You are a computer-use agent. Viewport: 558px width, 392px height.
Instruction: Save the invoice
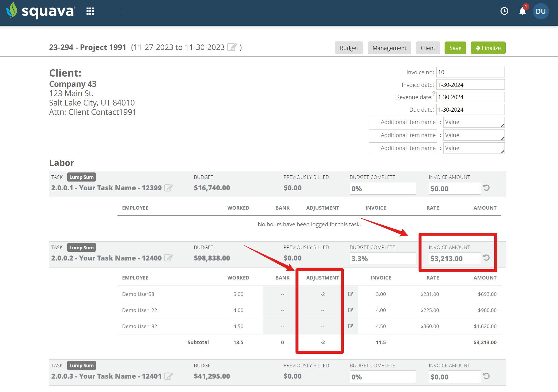455,48
